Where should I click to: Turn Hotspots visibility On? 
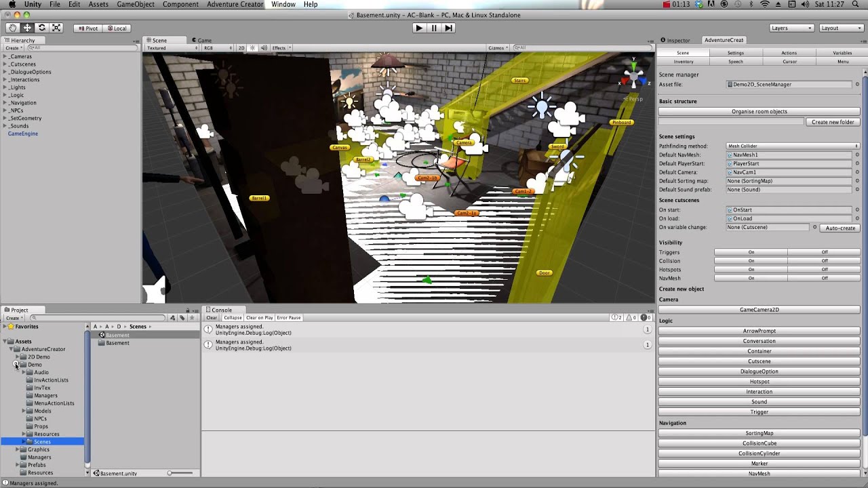click(x=751, y=270)
